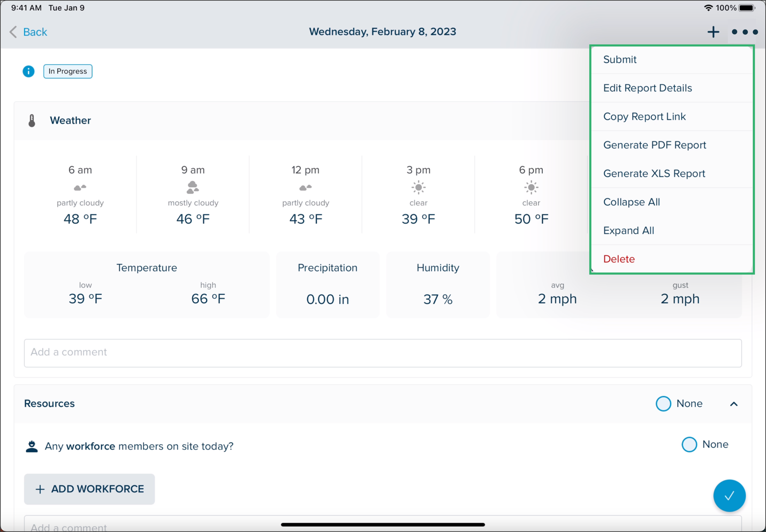Viewport: 766px width, 532px height.
Task: Select the 6 am partly cloudy icon
Action: pos(80,187)
